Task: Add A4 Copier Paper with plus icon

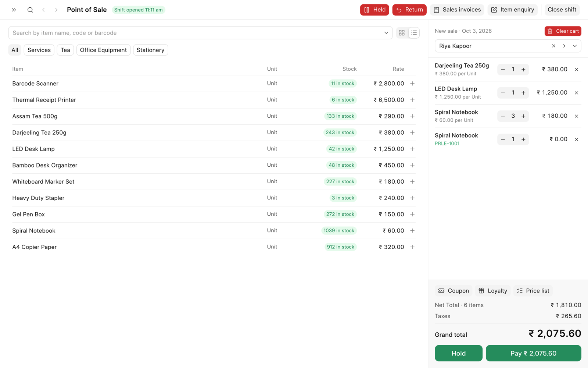Action: click(x=412, y=247)
